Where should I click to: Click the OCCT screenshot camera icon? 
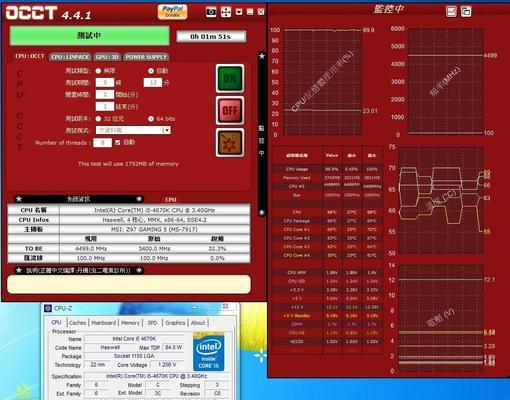[211, 12]
